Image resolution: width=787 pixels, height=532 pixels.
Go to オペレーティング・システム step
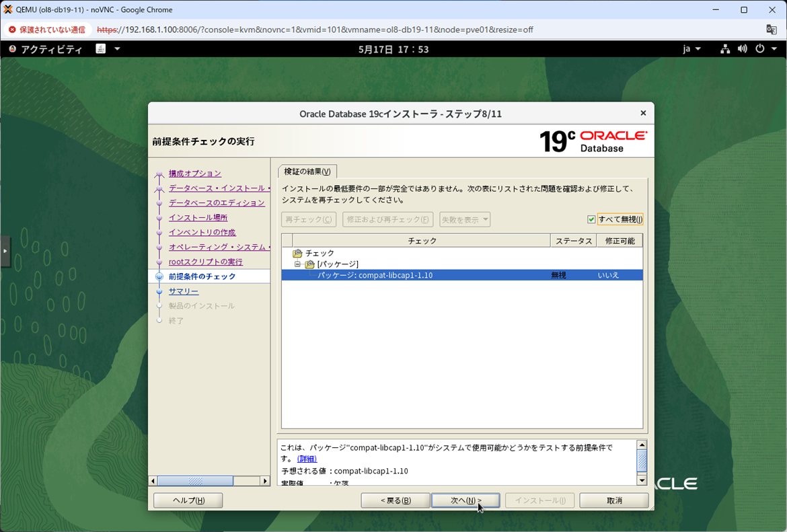(219, 247)
